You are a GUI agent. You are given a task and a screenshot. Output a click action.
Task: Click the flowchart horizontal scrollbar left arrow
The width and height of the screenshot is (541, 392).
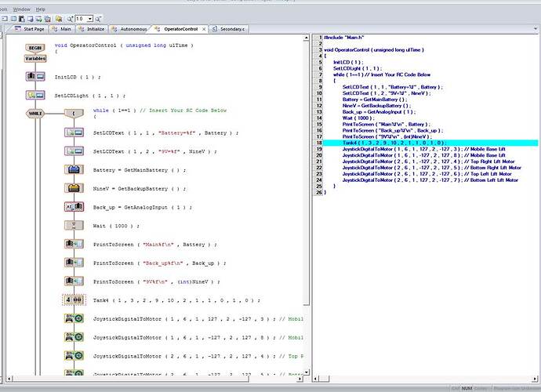click(9, 379)
